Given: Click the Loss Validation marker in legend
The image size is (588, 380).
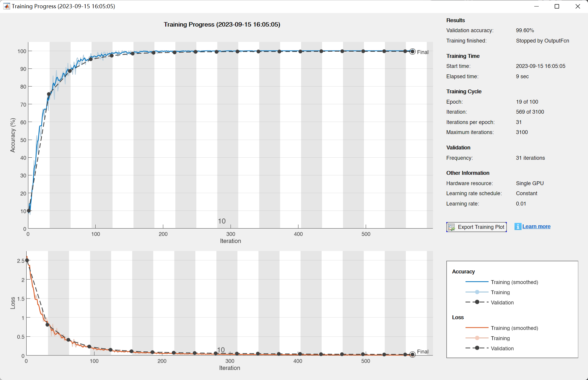Looking at the screenshot, I should coord(477,348).
